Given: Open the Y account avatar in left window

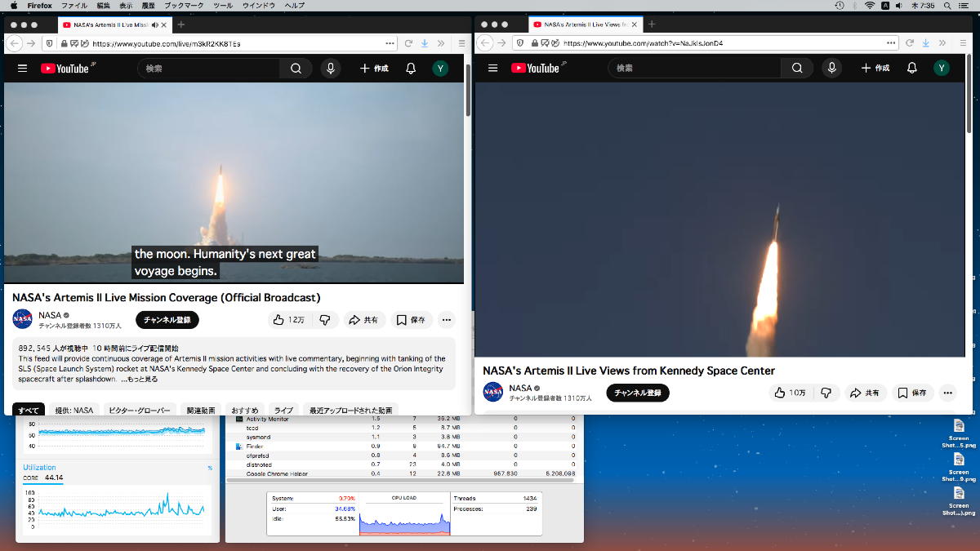Looking at the screenshot, I should (x=440, y=69).
